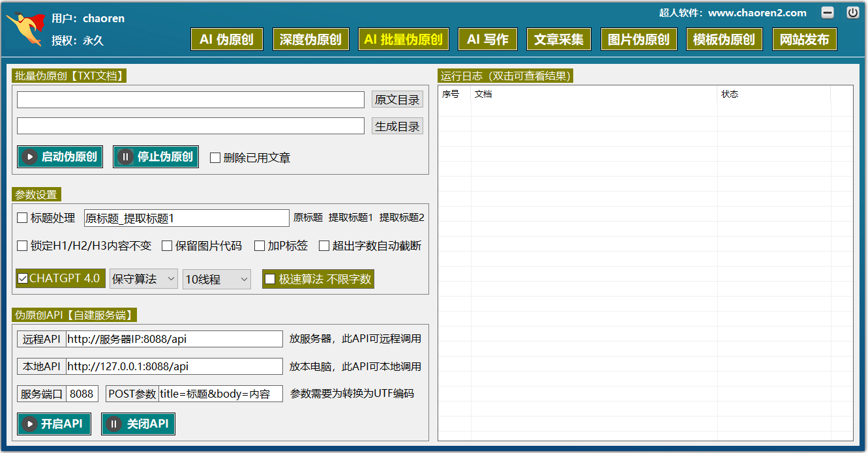
Task: Click the power exit icon
Action: coord(852,12)
